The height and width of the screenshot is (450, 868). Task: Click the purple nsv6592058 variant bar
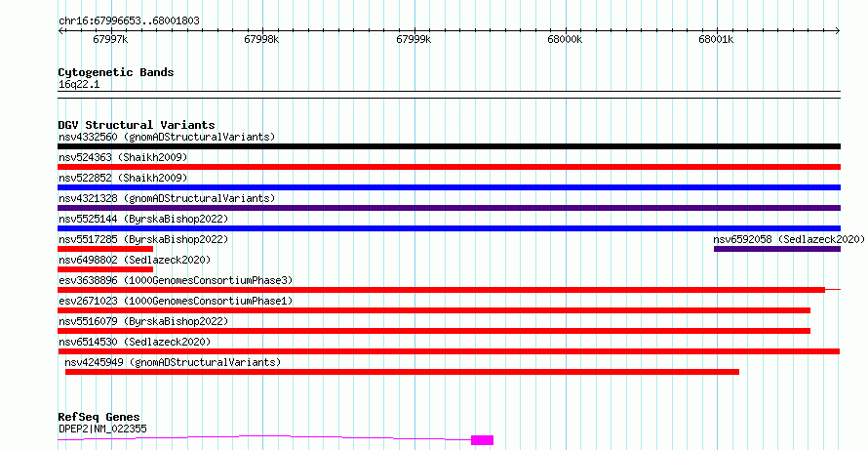(777, 249)
